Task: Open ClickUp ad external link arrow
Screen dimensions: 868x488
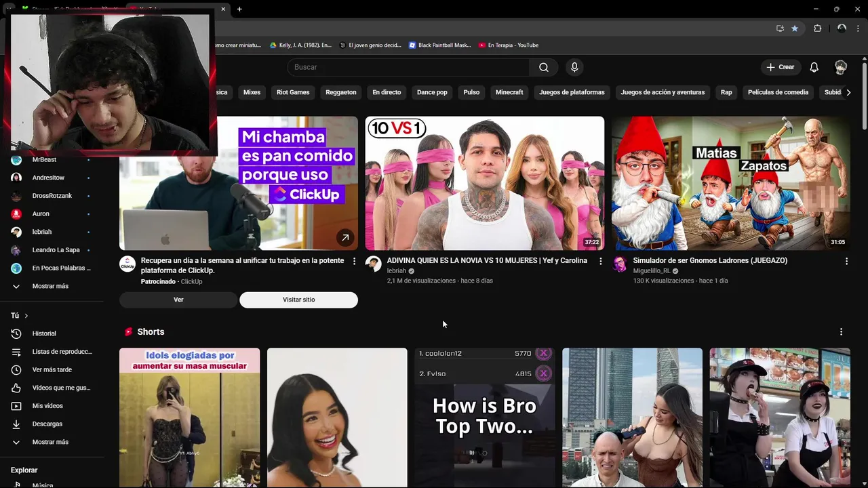Action: [345, 237]
